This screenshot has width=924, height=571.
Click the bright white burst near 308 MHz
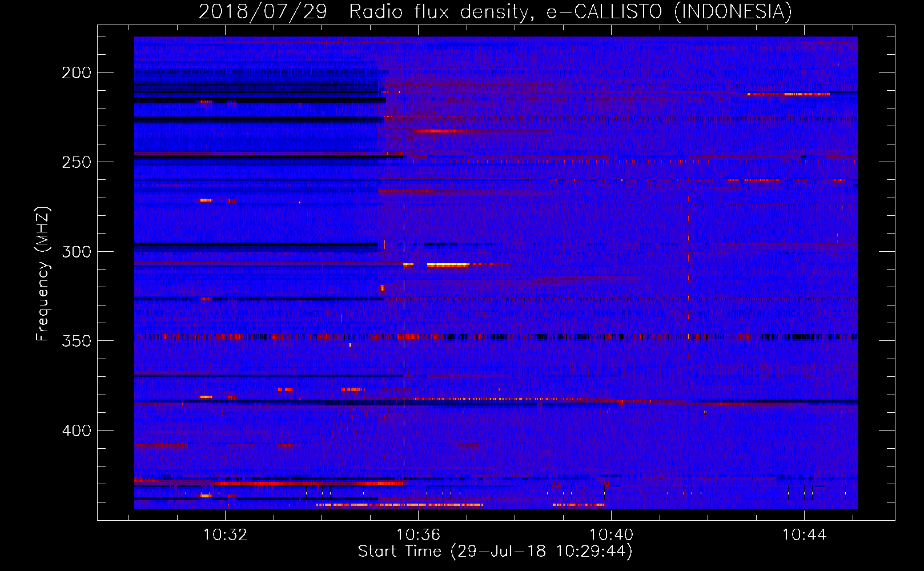[x=448, y=265]
